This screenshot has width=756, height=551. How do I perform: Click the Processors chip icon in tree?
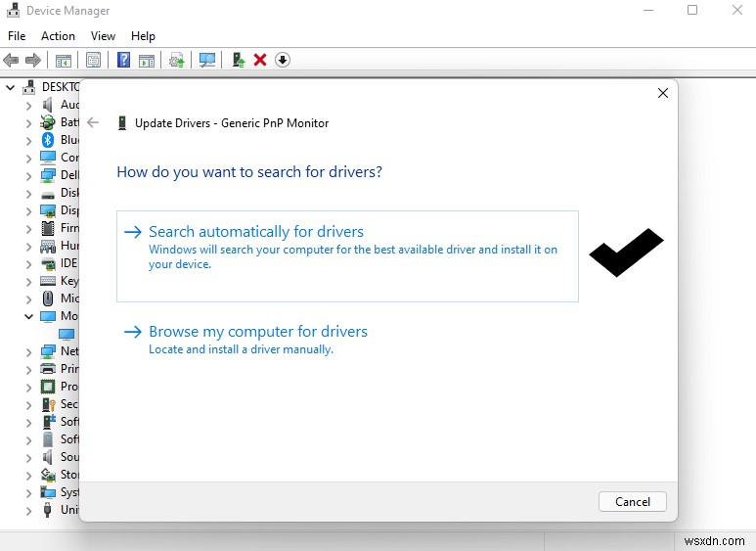pos(48,387)
